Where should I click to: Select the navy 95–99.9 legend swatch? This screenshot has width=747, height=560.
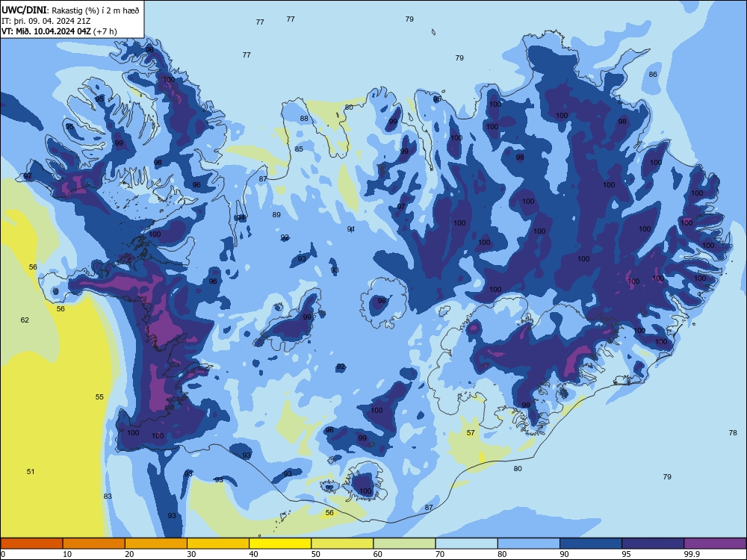(653, 544)
